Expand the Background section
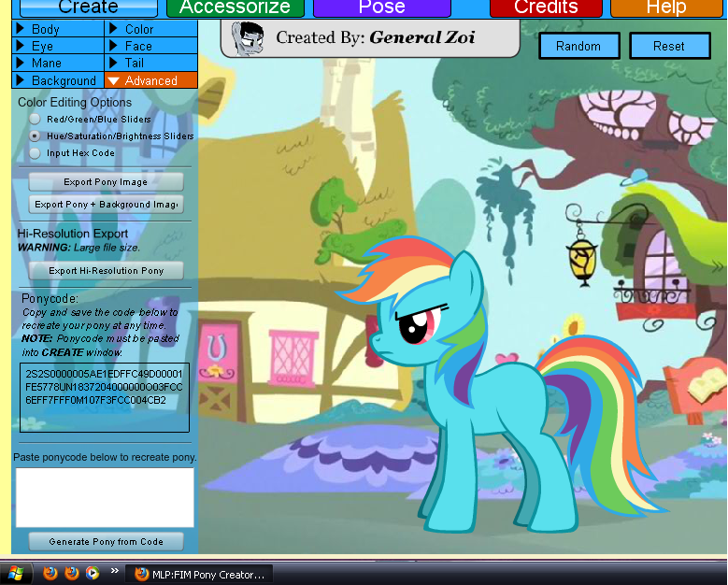 click(58, 80)
